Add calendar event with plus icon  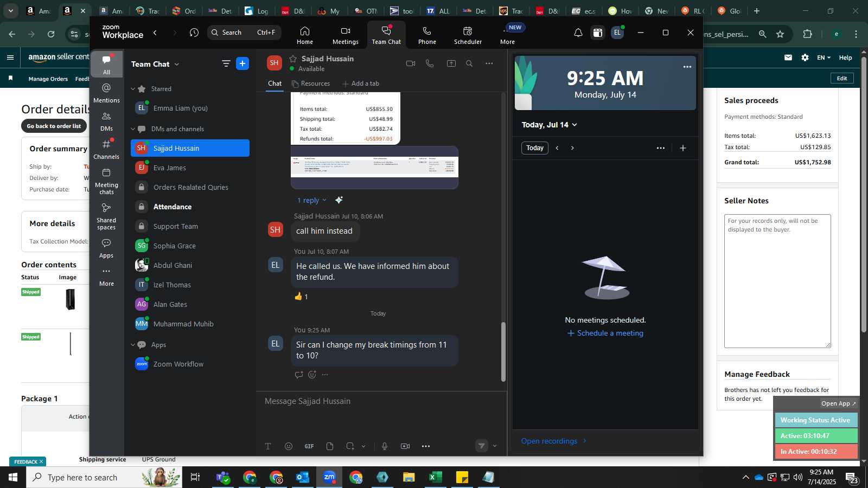coord(683,148)
